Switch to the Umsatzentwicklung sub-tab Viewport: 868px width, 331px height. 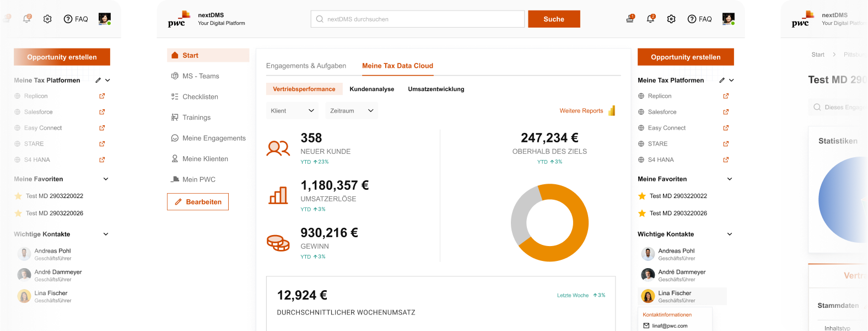(x=436, y=89)
